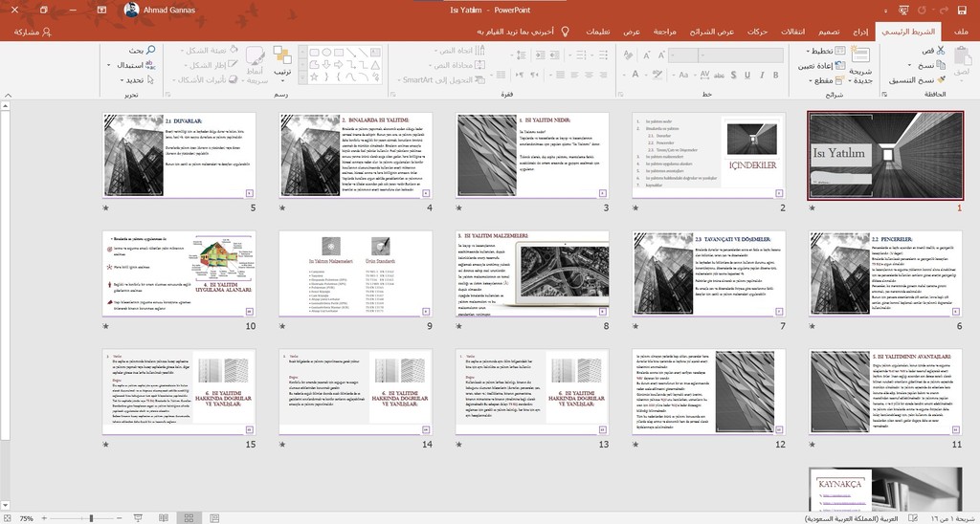Click the Share (مشاركة) button
Image resolution: width=980 pixels, height=524 pixels.
click(33, 32)
